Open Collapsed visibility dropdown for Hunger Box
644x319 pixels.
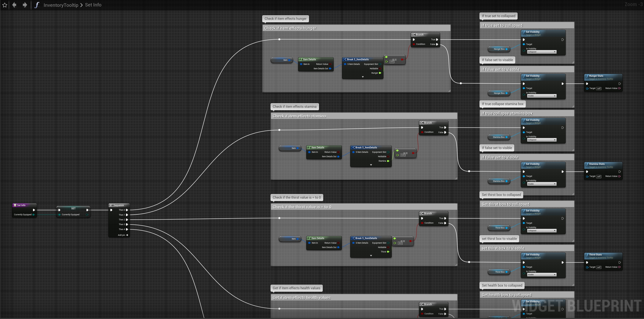[541, 52]
